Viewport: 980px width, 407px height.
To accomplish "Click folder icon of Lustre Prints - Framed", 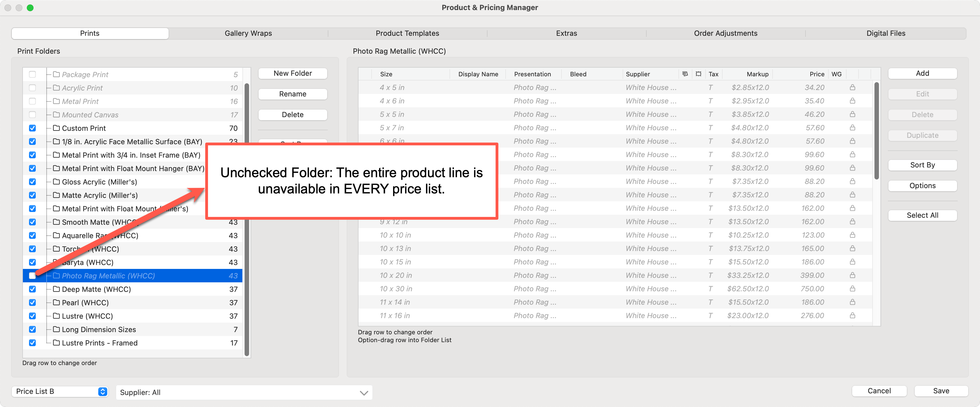I will (x=56, y=343).
